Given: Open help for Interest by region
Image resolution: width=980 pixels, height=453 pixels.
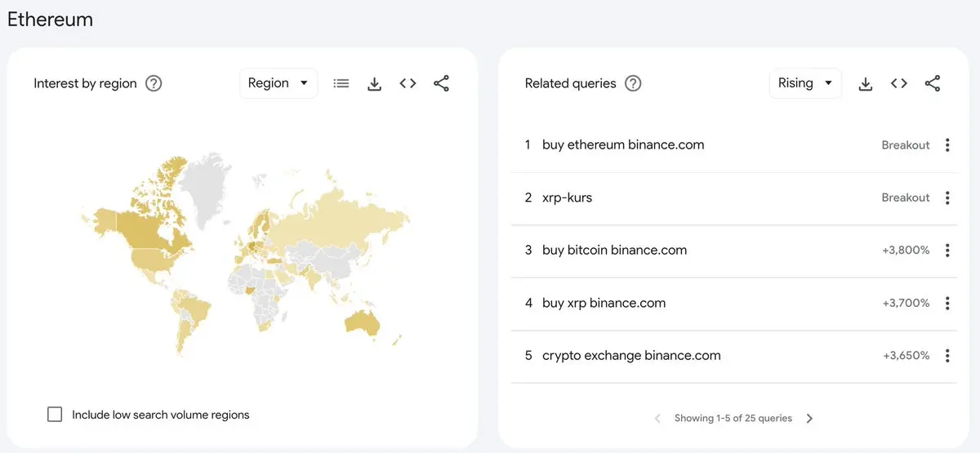Looking at the screenshot, I should pyautogui.click(x=154, y=83).
